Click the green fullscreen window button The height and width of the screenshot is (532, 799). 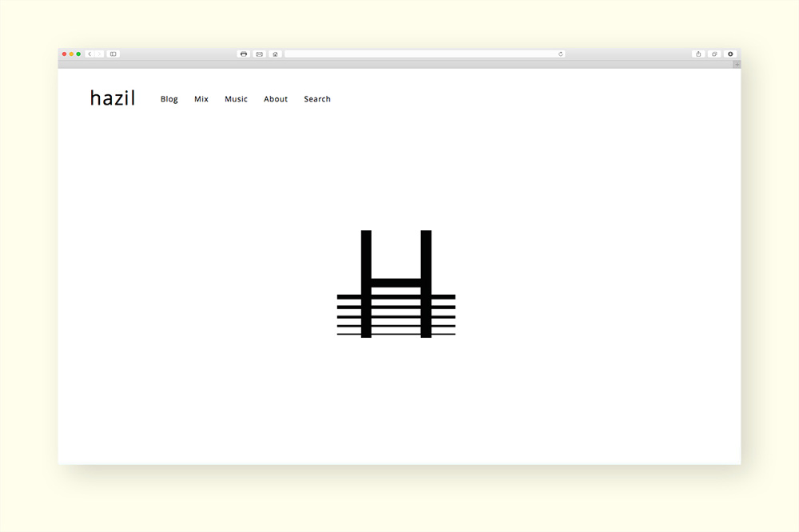(78, 54)
